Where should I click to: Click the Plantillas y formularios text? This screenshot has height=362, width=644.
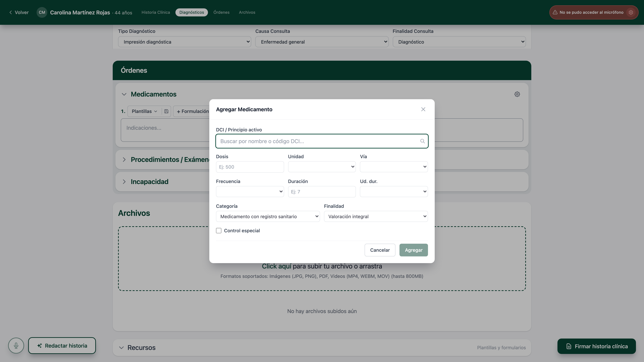click(501, 348)
